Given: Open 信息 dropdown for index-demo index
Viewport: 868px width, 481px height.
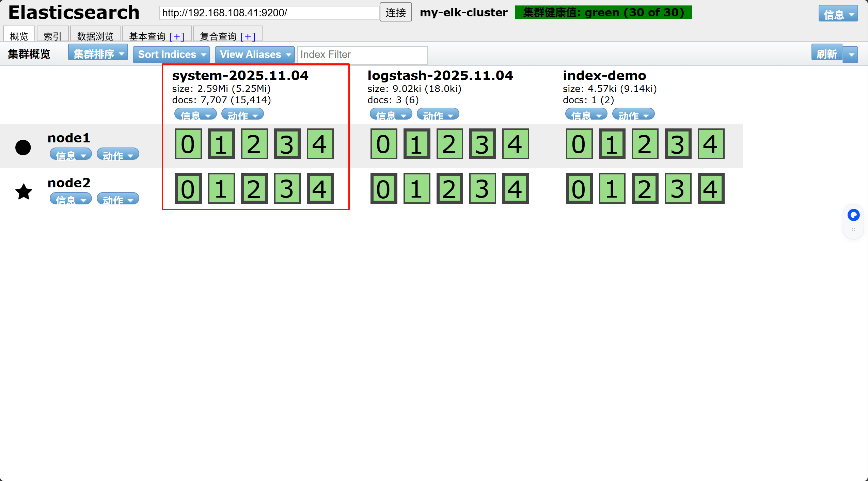Looking at the screenshot, I should (586, 114).
